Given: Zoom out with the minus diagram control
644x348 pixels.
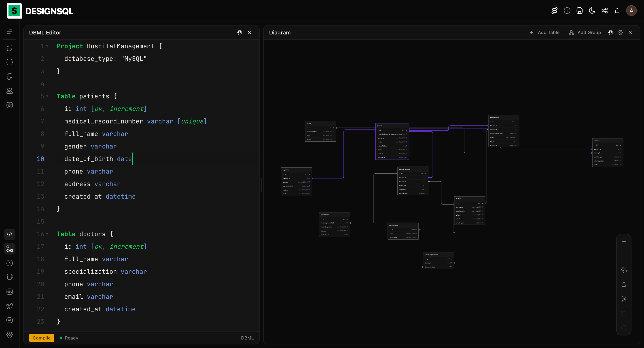Looking at the screenshot, I should (624, 256).
